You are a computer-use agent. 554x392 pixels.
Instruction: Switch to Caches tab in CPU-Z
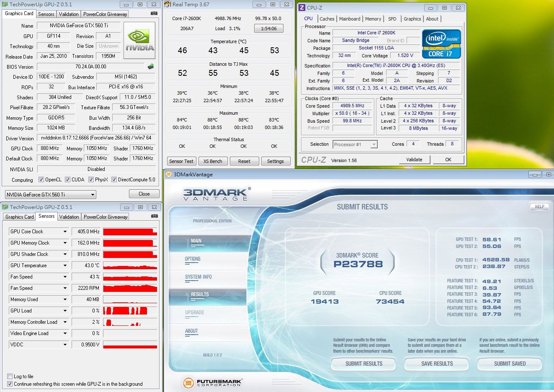click(327, 19)
